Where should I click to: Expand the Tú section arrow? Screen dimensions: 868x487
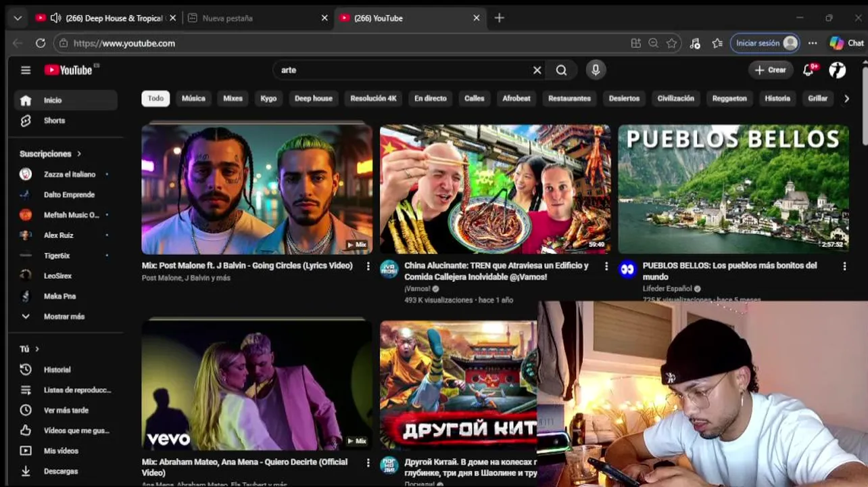(37, 349)
